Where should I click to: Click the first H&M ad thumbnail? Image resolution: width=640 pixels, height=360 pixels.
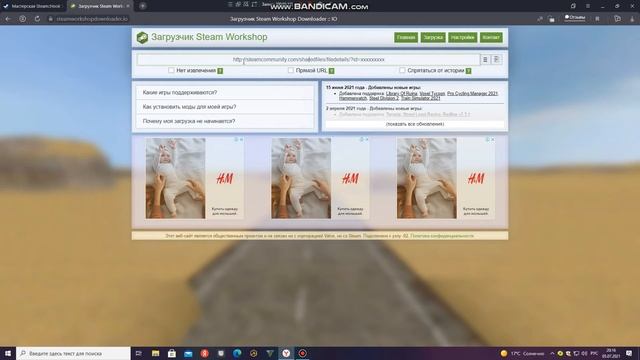pos(176,178)
